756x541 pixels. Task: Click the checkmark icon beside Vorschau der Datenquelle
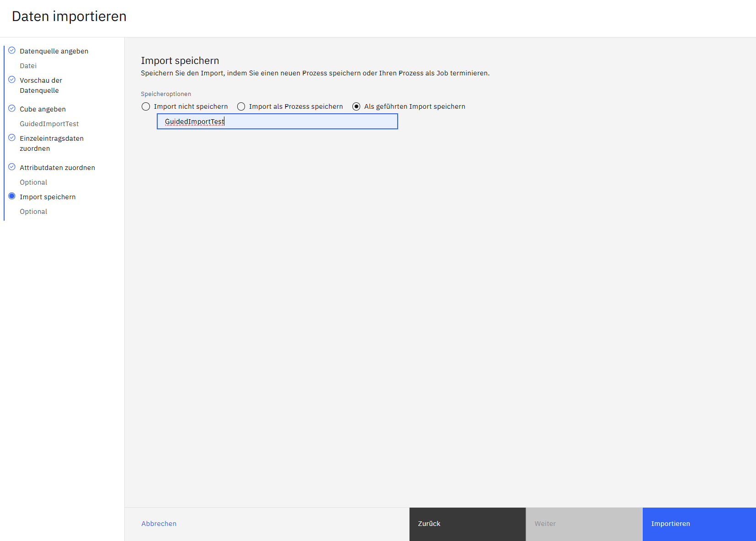tap(12, 80)
